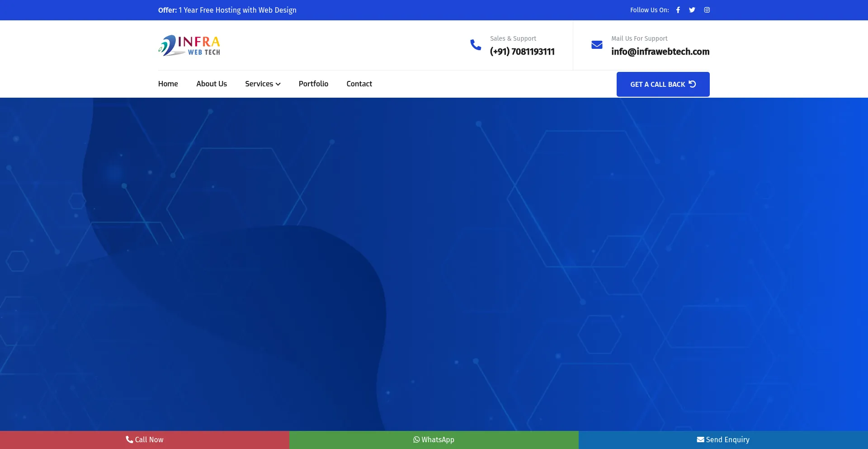Open the Facebook page icon
This screenshot has height=449, width=868.
678,10
